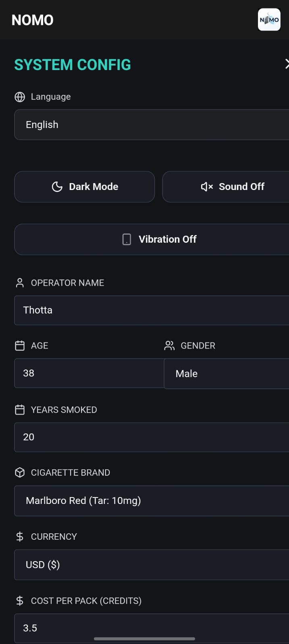Toggle the Vibration Off button

point(152,239)
